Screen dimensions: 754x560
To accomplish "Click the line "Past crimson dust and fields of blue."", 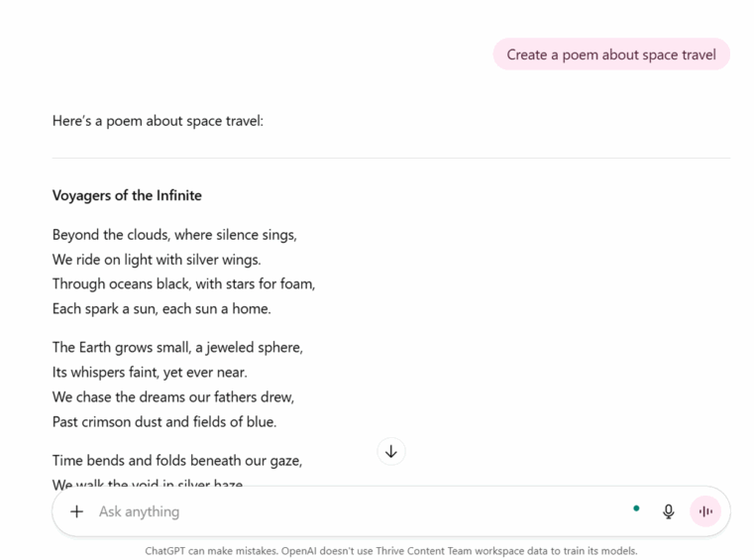I will (164, 421).
